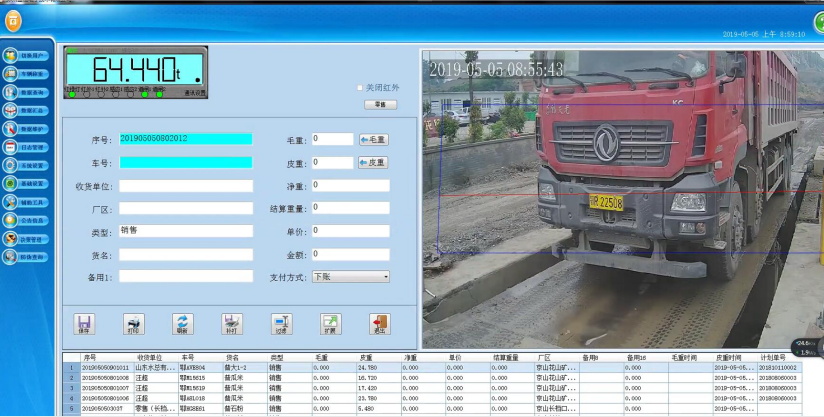Click the Weigh (过磅) scale icon
Image resolution: width=824 pixels, height=417 pixels.
click(281, 323)
